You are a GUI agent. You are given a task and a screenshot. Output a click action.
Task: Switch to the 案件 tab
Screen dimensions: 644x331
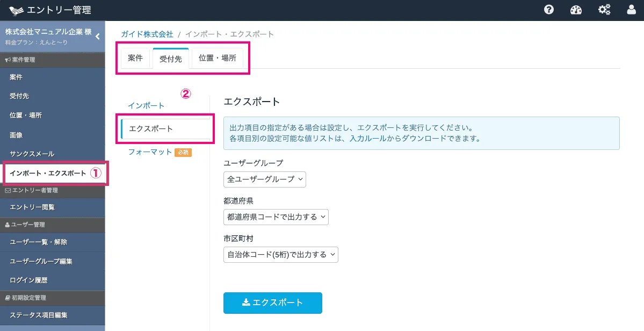click(135, 58)
